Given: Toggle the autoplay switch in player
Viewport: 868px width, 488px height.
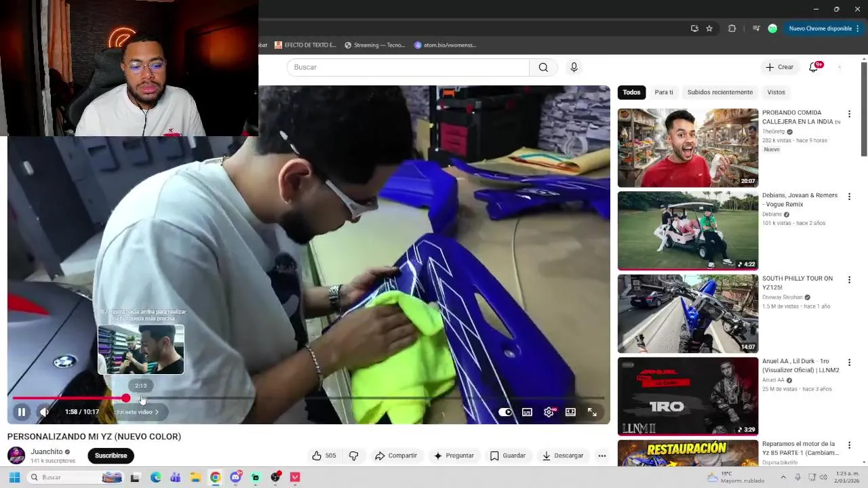Looking at the screenshot, I should [x=505, y=412].
